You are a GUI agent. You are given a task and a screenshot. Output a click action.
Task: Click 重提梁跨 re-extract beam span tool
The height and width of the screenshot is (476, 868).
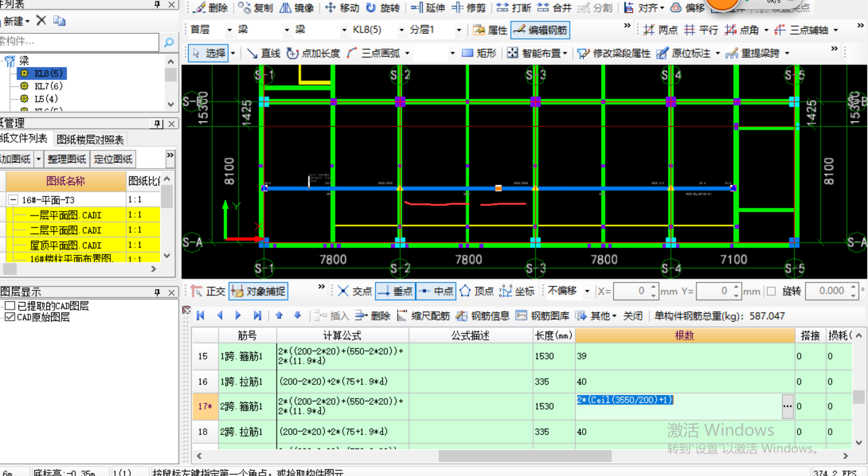click(x=753, y=53)
